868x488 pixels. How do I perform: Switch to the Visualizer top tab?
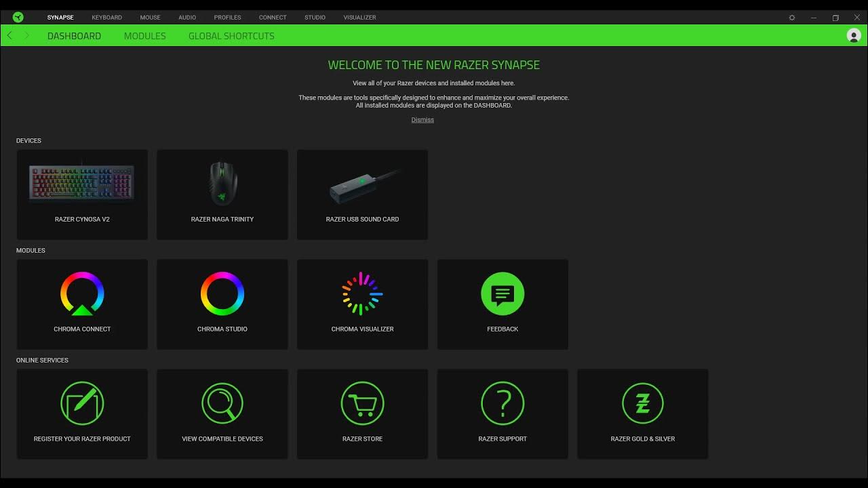pyautogui.click(x=359, y=18)
